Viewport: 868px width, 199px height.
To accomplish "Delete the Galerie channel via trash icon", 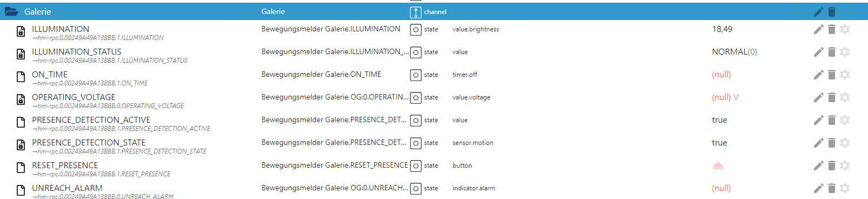I will (832, 12).
